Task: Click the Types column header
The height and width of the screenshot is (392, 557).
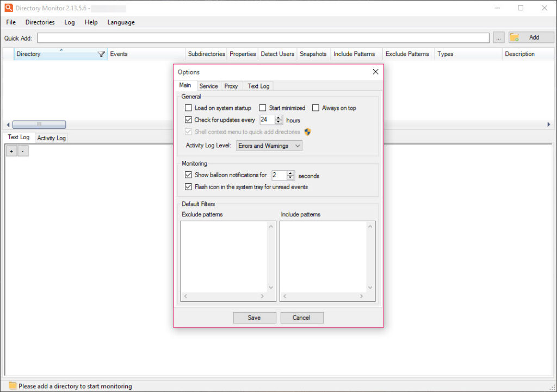Action: click(x=468, y=54)
